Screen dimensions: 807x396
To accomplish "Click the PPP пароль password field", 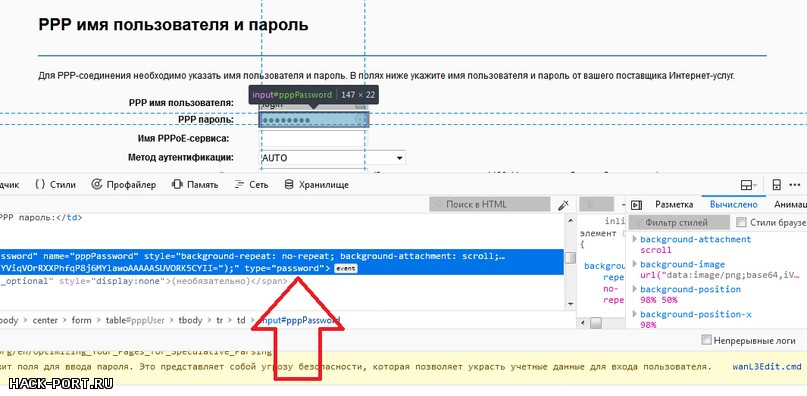I will click(x=313, y=119).
